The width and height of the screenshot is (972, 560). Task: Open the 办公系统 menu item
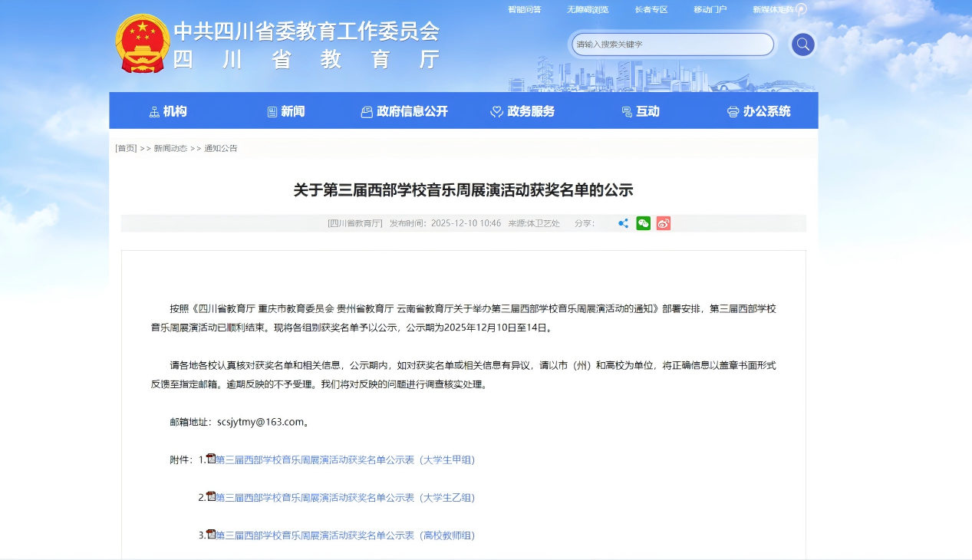759,111
